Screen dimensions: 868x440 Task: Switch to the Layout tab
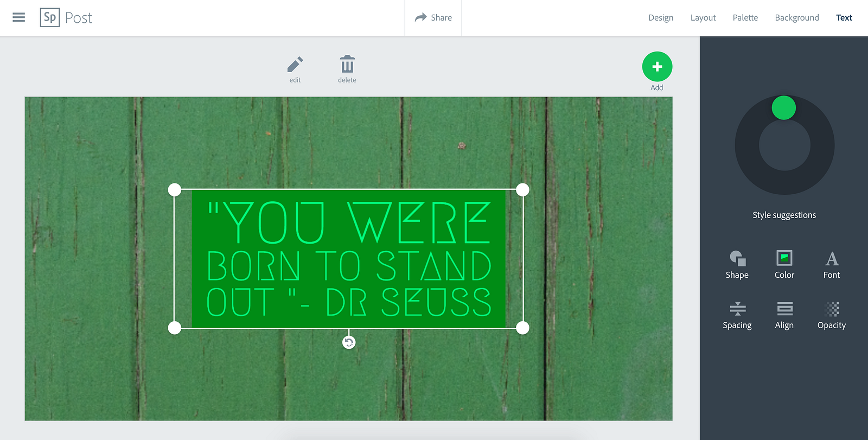703,18
